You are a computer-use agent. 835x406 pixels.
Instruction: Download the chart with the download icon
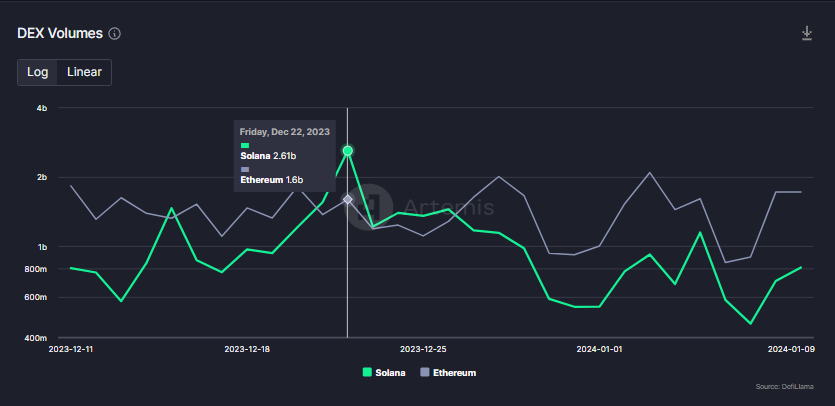pos(807,33)
